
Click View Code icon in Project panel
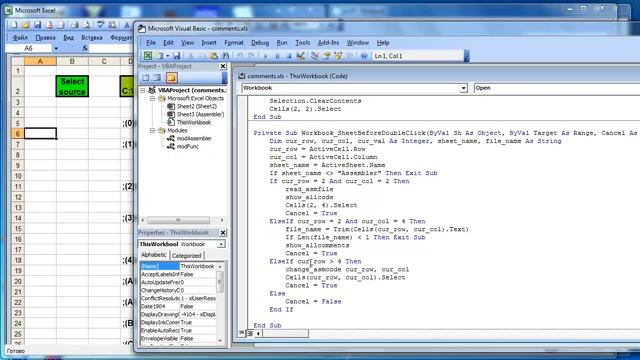146,78
